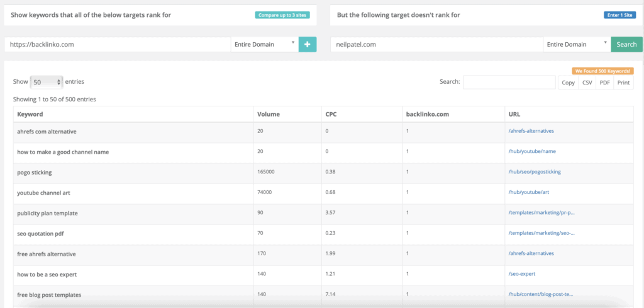Click the 90 volume value

coord(260,213)
